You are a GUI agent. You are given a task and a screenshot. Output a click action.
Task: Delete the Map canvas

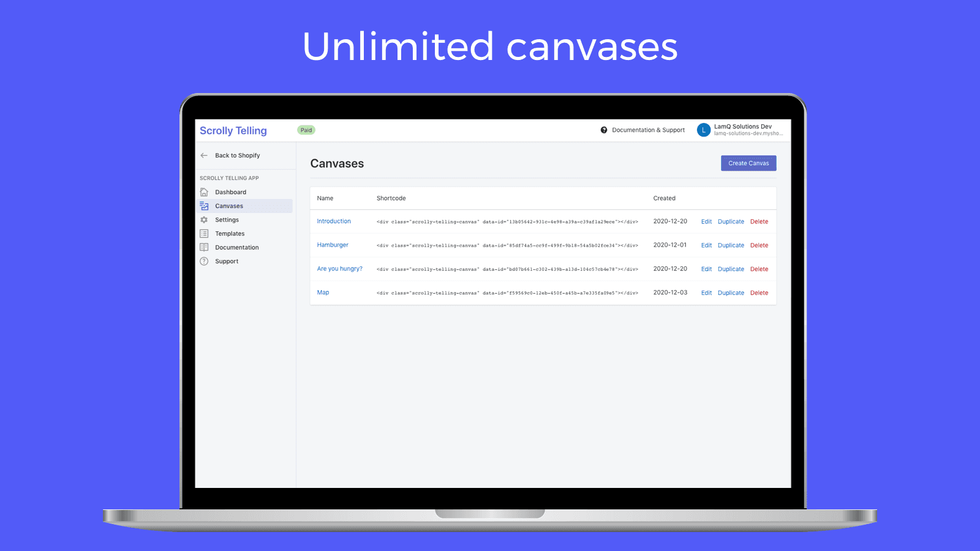tap(759, 293)
